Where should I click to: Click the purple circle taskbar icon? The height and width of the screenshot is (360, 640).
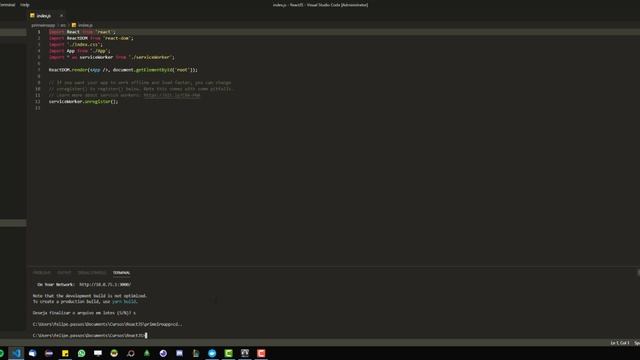coord(163,353)
